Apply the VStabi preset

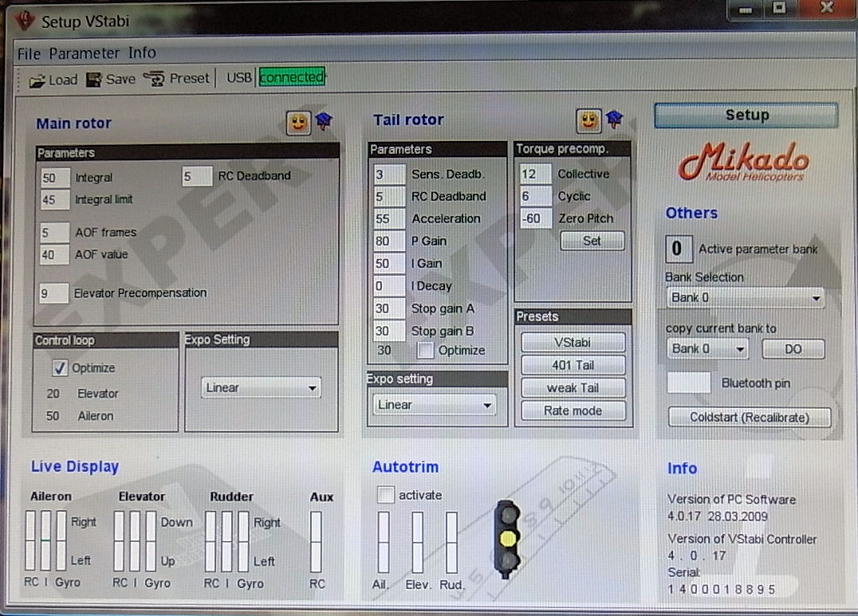tap(573, 343)
